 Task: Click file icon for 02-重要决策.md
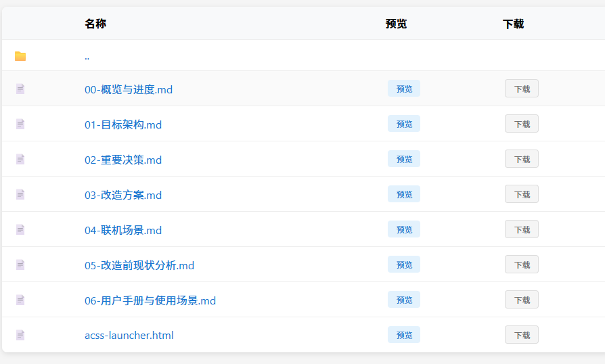(x=20, y=159)
